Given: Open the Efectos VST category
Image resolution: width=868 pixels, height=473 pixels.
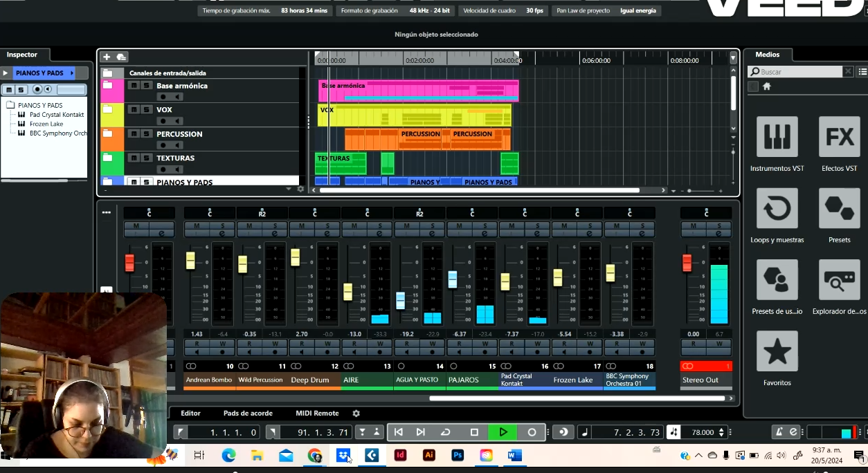Looking at the screenshot, I should click(x=839, y=137).
